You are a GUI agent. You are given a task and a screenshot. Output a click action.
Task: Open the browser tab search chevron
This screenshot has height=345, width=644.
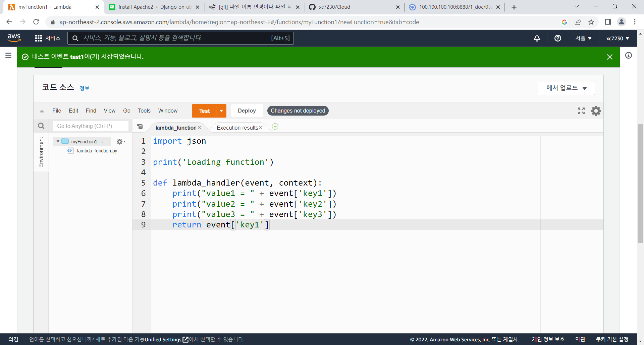click(577, 6)
